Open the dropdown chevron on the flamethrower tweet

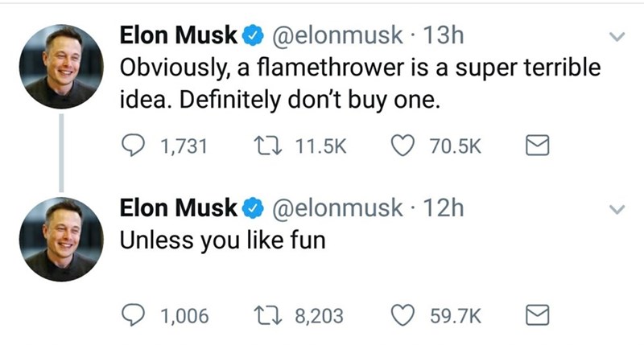[x=615, y=38]
